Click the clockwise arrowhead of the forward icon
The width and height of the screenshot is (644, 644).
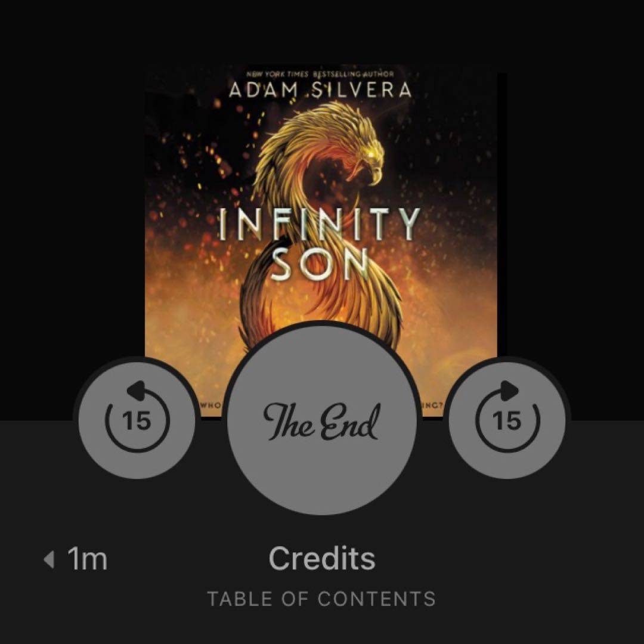[x=510, y=390]
